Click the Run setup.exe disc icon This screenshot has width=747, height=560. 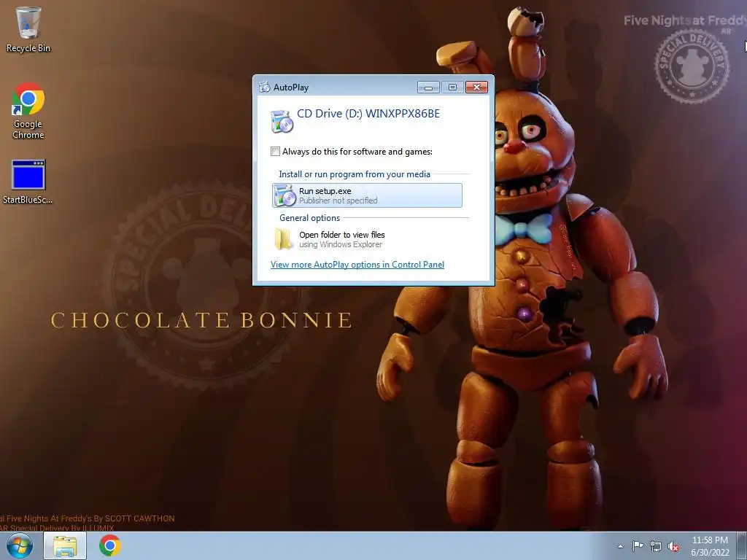coord(285,195)
